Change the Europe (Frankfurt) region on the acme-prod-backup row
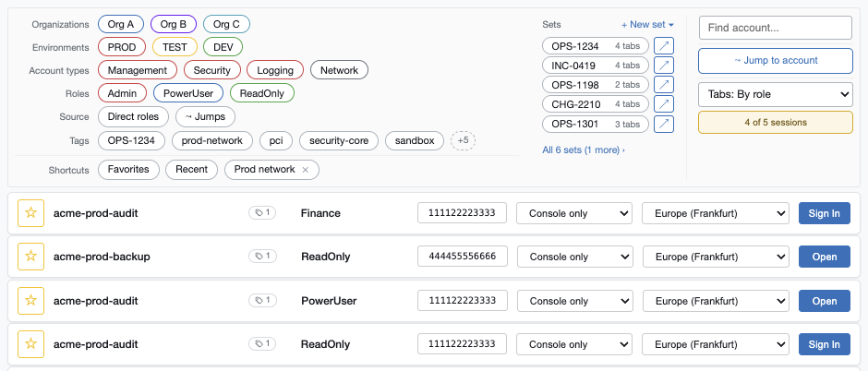 click(716, 257)
